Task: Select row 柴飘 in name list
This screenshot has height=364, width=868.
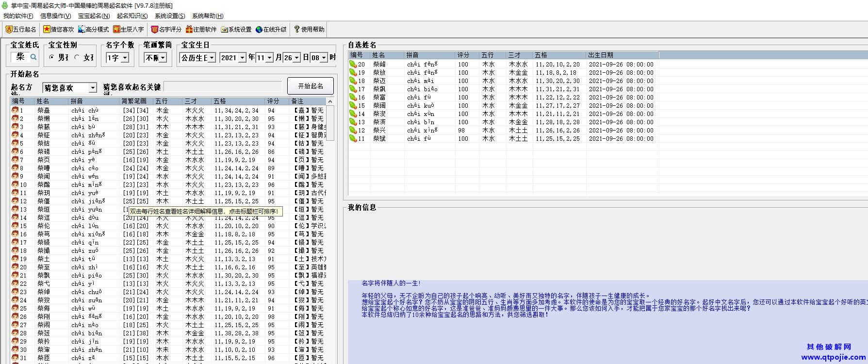Action: (169, 275)
